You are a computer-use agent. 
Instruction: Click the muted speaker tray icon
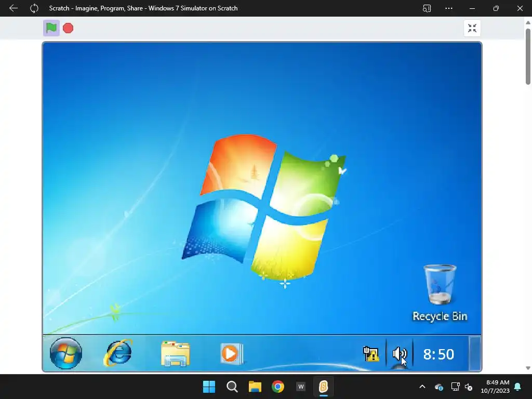[x=469, y=387]
